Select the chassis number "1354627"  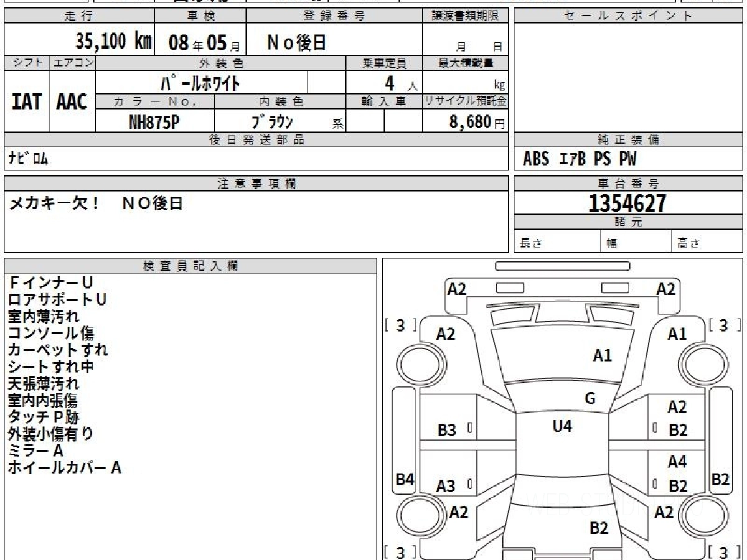point(627,203)
